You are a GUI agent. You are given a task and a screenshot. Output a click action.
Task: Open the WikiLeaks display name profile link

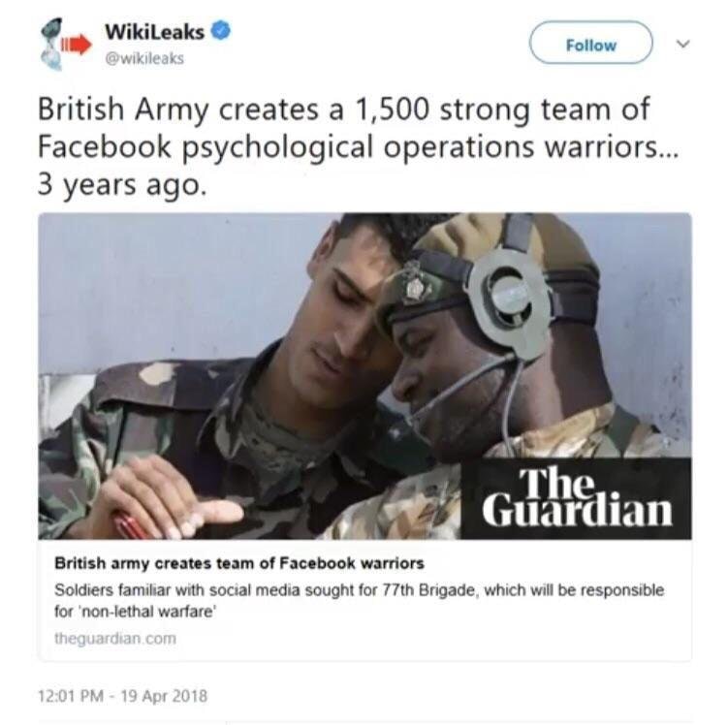click(154, 32)
